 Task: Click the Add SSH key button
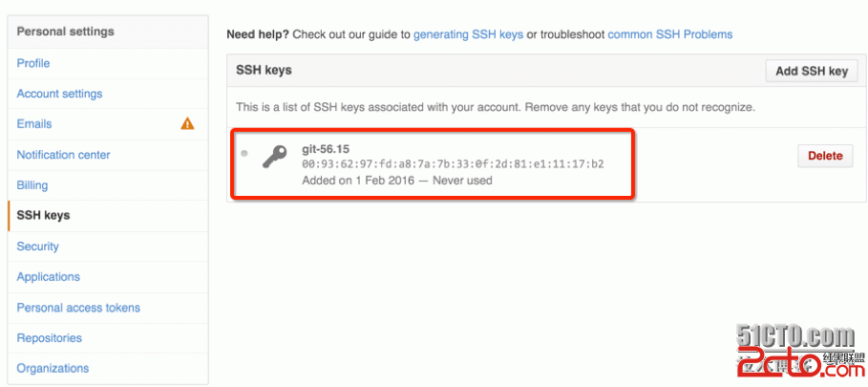812,71
